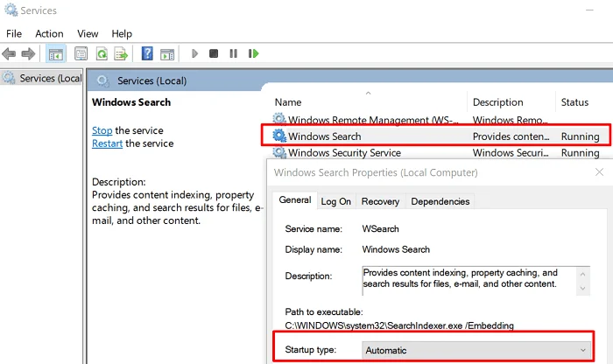613x364 pixels.
Task: Sort by the Status column header
Action: (x=574, y=102)
